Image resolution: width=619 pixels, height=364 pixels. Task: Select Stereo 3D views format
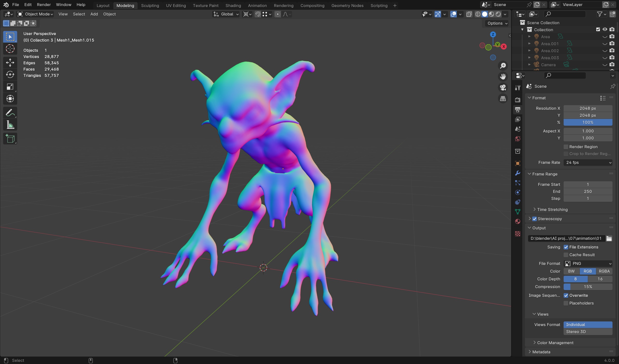tap(588, 332)
